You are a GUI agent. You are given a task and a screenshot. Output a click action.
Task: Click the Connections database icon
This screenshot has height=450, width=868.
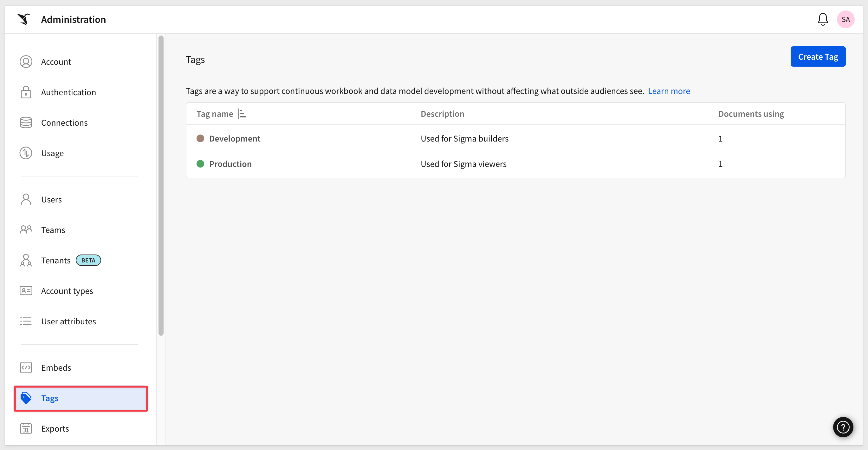pyautogui.click(x=26, y=122)
